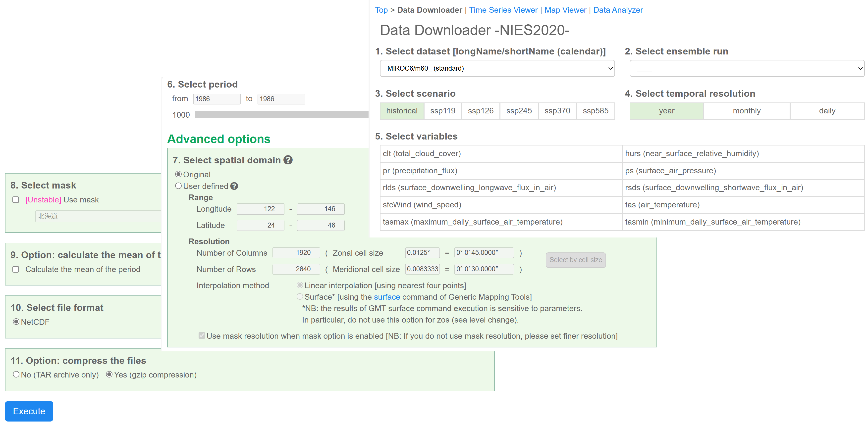Viewport: 868px width, 425px height.
Task: Select variable hurs (near_surface_relative_humidity)
Action: pos(743,154)
